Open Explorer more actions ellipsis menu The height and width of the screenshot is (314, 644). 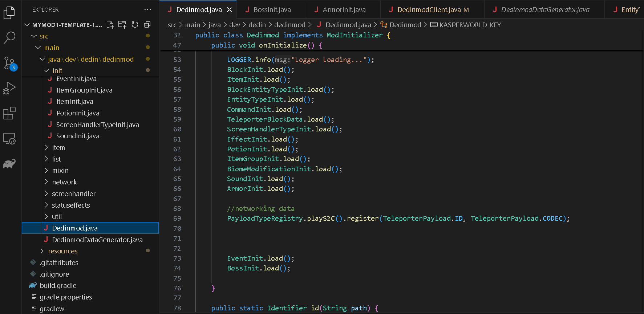(x=147, y=10)
